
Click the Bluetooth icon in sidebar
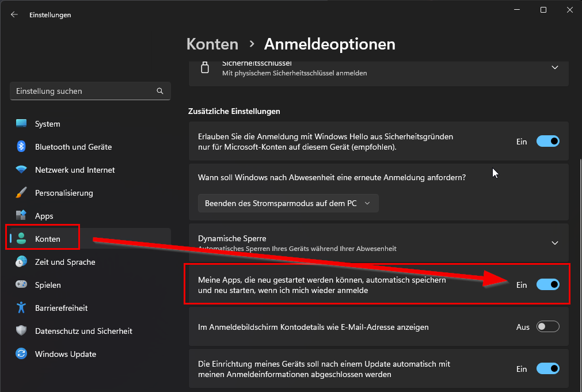point(21,147)
